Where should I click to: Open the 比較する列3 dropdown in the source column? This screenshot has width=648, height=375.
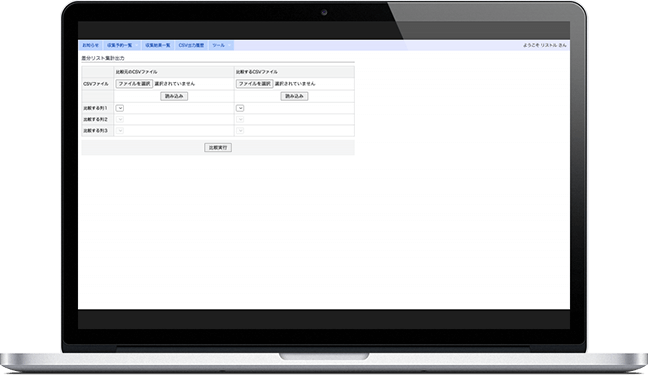click(120, 131)
